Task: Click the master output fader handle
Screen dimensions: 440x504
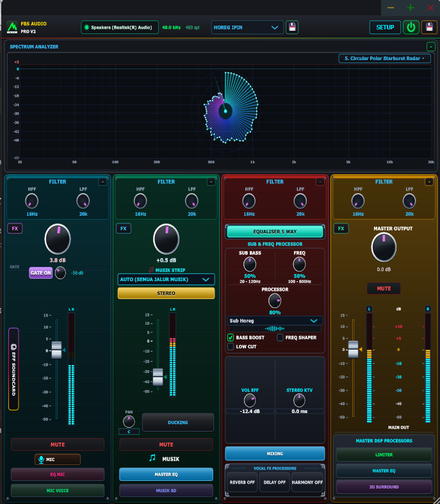Action: coord(354,350)
